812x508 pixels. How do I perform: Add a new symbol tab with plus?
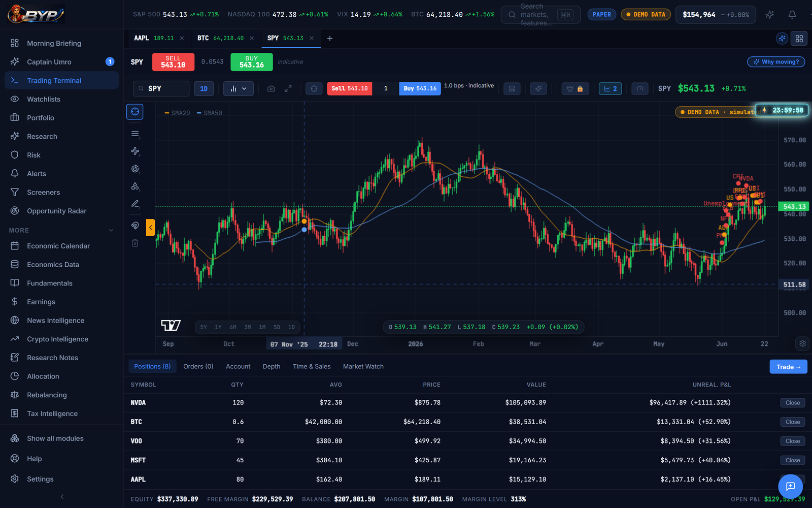coord(330,38)
